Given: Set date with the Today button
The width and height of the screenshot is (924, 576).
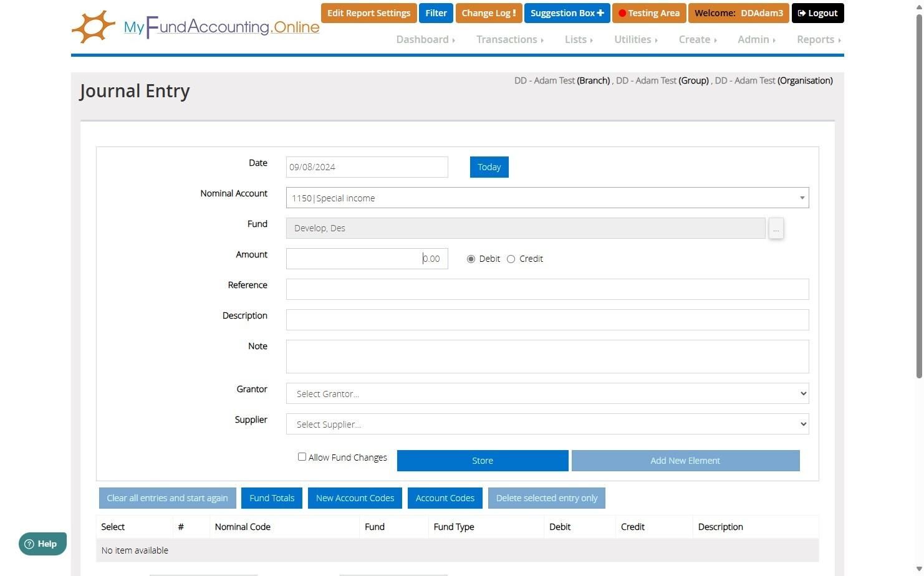Looking at the screenshot, I should click(x=489, y=167).
